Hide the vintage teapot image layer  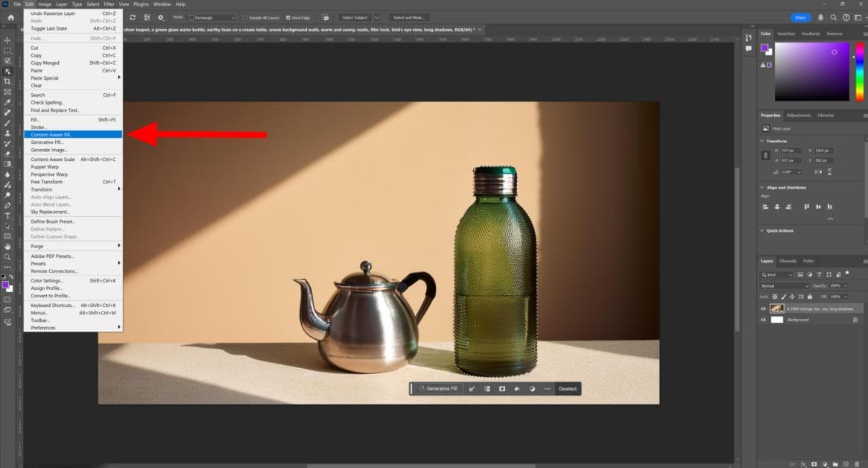pyautogui.click(x=764, y=309)
